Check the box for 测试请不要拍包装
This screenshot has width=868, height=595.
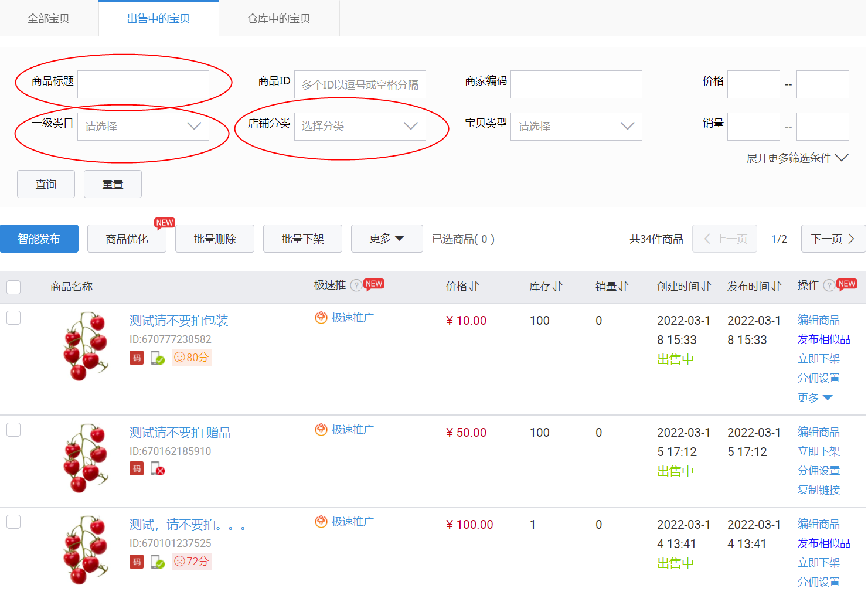[x=13, y=318]
